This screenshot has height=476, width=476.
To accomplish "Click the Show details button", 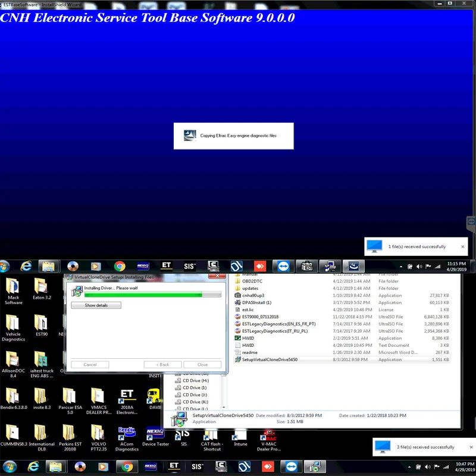I will tap(96, 305).
